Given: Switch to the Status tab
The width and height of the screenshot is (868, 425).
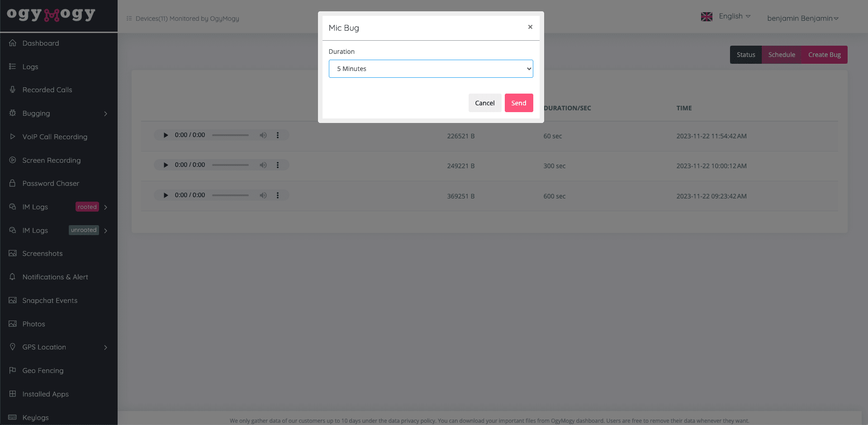Looking at the screenshot, I should tap(746, 55).
